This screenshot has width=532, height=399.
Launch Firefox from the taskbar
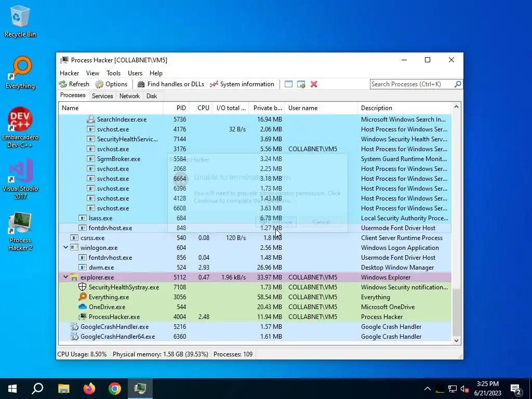click(89, 389)
